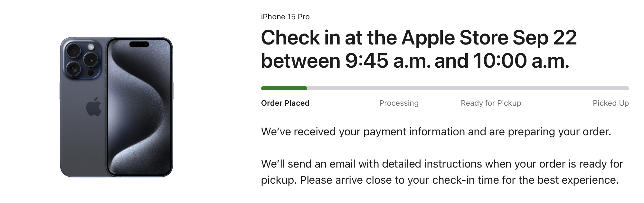Select the Ready for Pickup step

coord(491,103)
